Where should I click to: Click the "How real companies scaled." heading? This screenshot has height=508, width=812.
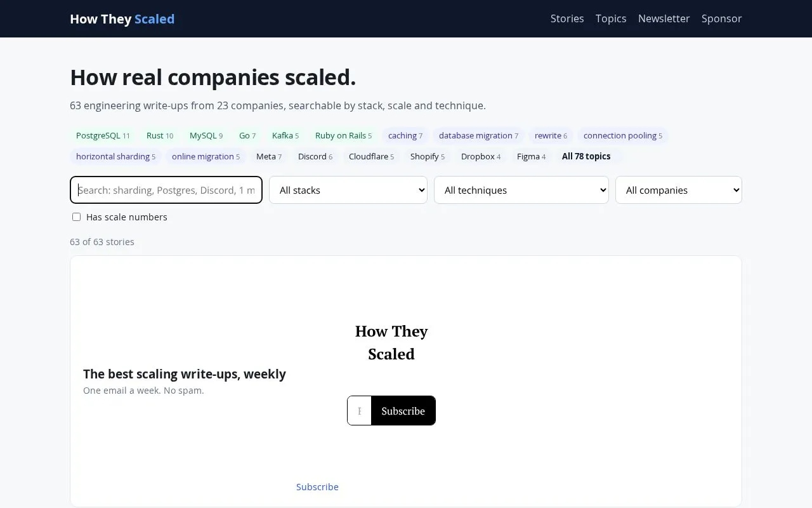[x=213, y=77]
